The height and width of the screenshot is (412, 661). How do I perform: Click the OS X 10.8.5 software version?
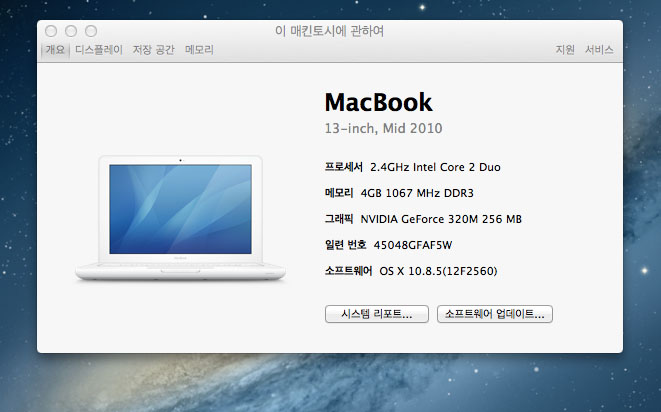tap(438, 271)
